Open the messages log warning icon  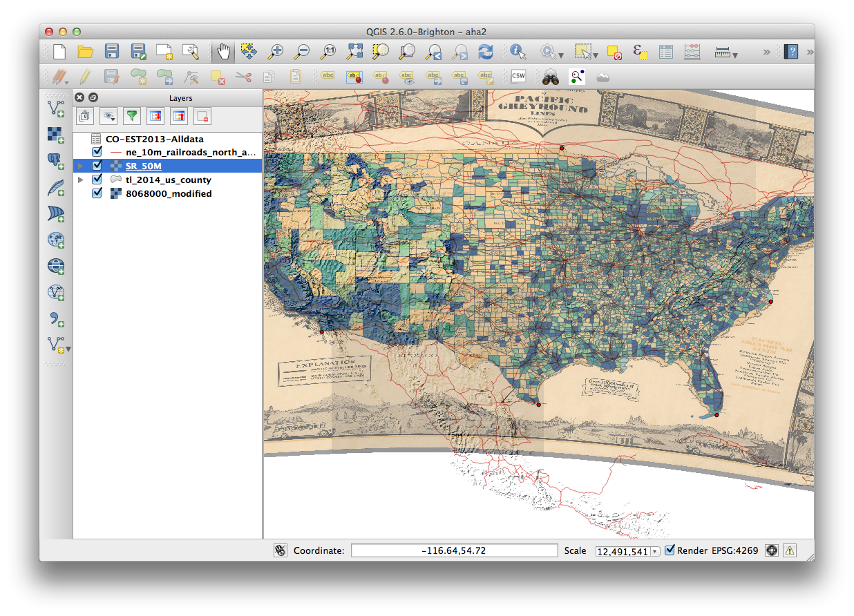pyautogui.click(x=789, y=550)
